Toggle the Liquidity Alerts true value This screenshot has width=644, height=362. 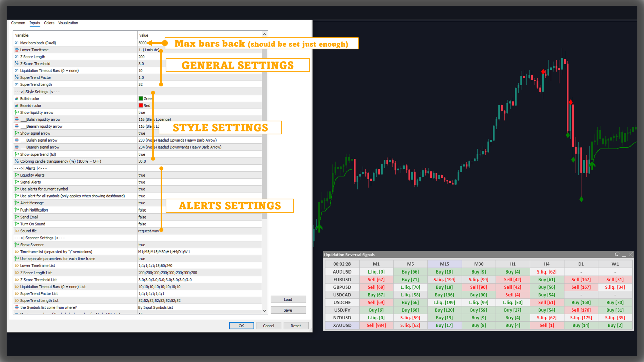tap(142, 175)
